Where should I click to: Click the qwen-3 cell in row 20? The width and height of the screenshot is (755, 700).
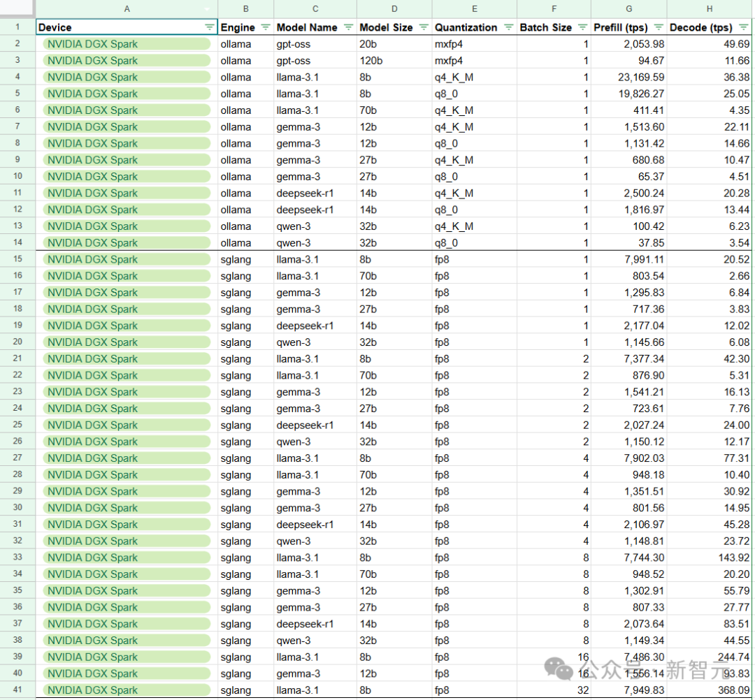[315, 342]
